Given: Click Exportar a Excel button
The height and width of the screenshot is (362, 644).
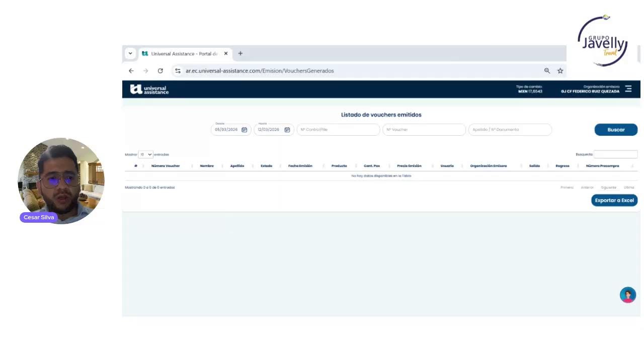Looking at the screenshot, I should coord(614,201).
